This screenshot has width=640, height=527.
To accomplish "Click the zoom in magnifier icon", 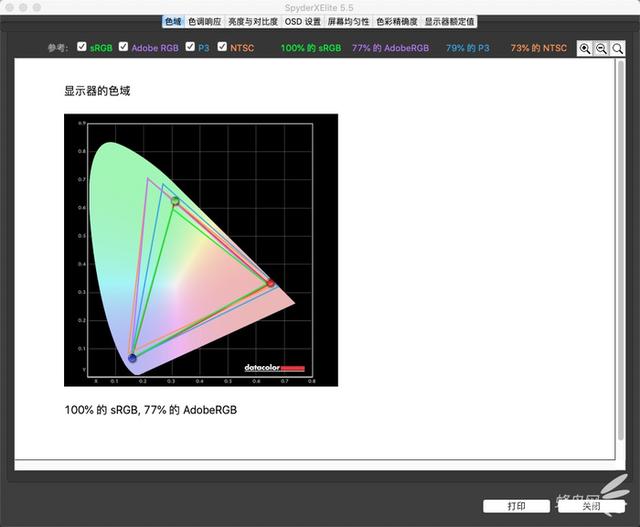I will pyautogui.click(x=584, y=49).
